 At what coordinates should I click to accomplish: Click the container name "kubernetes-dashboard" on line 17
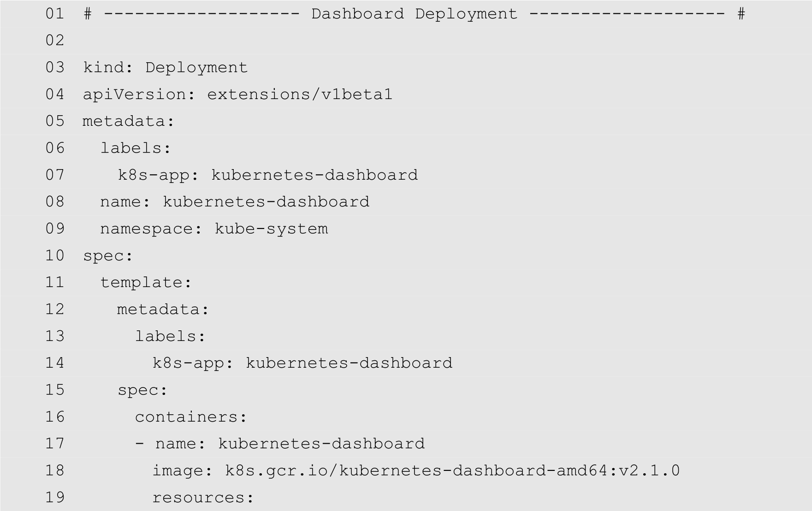pos(321,444)
